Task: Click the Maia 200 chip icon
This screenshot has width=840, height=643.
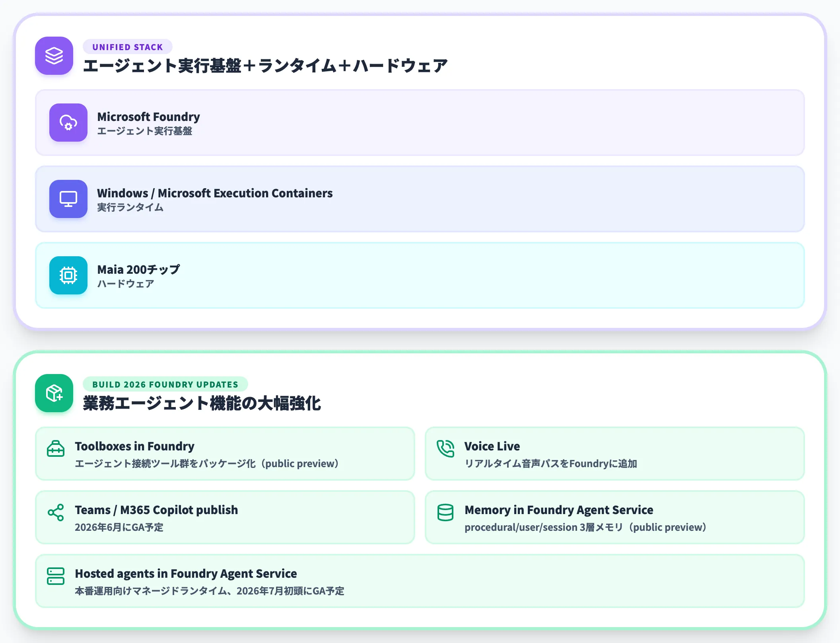Action: (x=68, y=275)
